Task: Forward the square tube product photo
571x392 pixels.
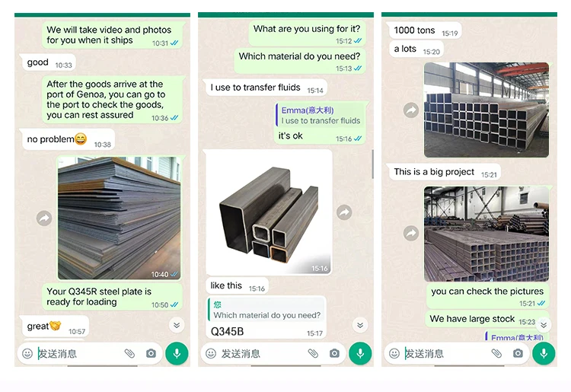Action: [344, 212]
